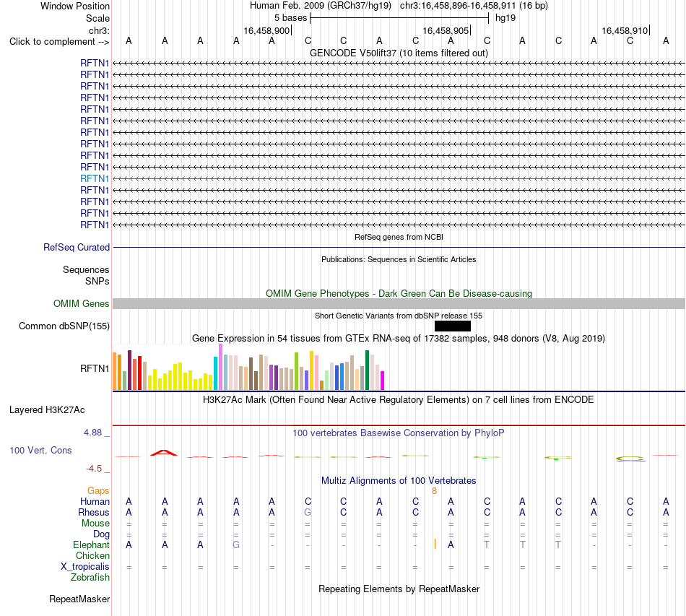Click the 100 Vert. Cons track label
686x616 pixels.
40,450
